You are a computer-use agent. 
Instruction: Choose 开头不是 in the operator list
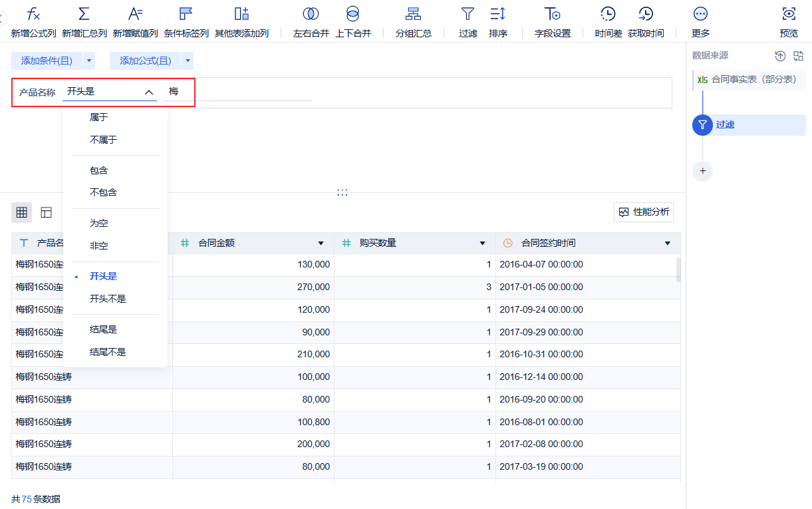(115, 299)
